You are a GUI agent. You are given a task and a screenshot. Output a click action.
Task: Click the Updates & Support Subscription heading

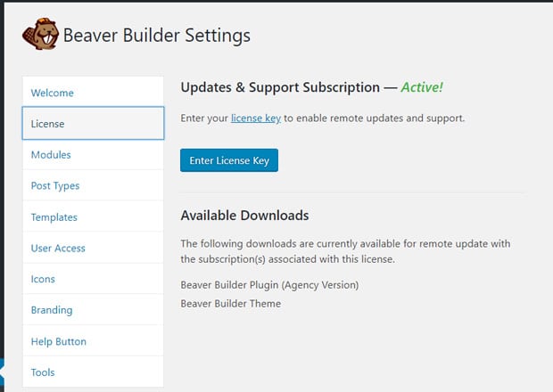pyautogui.click(x=280, y=87)
